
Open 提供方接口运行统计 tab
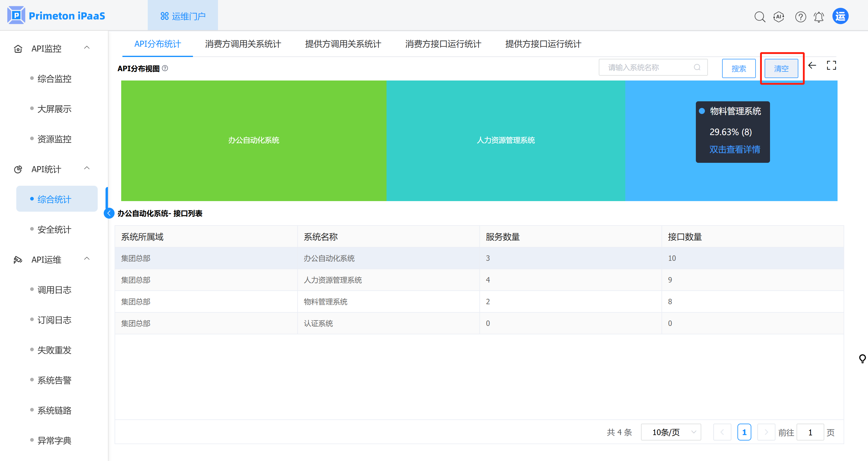point(543,44)
